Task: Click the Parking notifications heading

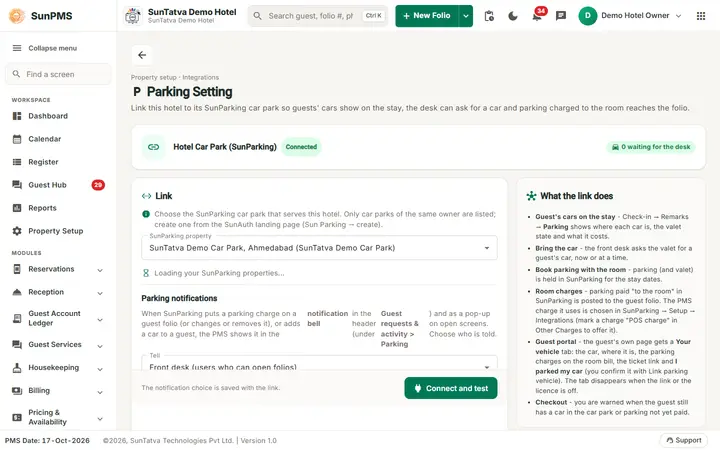Action: click(179, 298)
